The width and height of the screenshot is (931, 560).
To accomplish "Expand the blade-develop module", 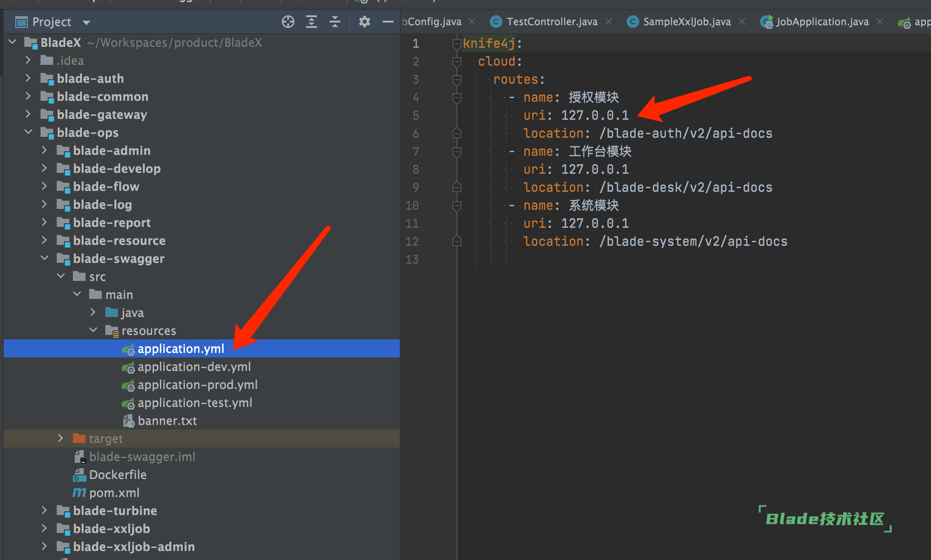I will click(x=45, y=168).
